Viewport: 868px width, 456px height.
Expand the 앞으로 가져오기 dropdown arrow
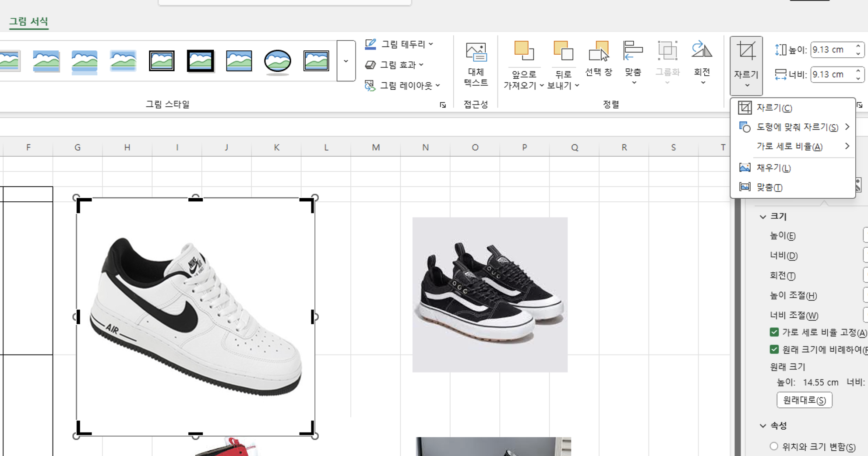(x=542, y=86)
